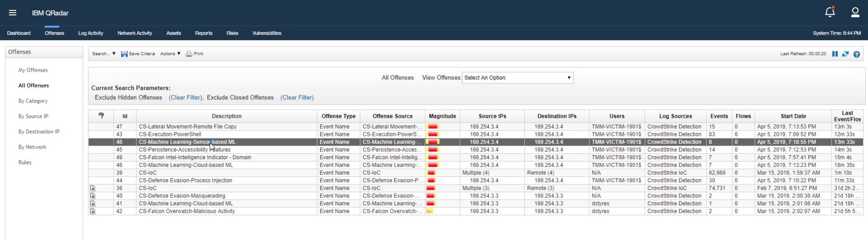Click the magnitude bar of offense 47
Screen dimensions: 868x240
pos(433,127)
